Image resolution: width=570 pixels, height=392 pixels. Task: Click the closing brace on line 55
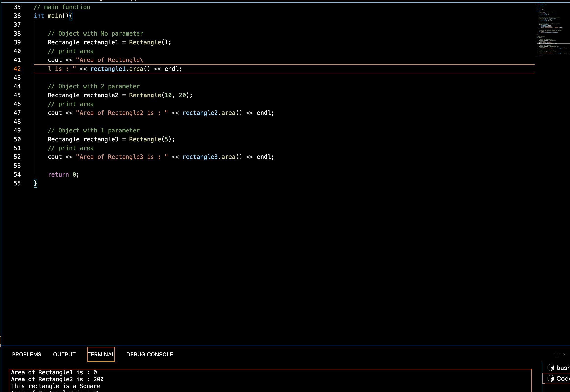click(x=35, y=183)
